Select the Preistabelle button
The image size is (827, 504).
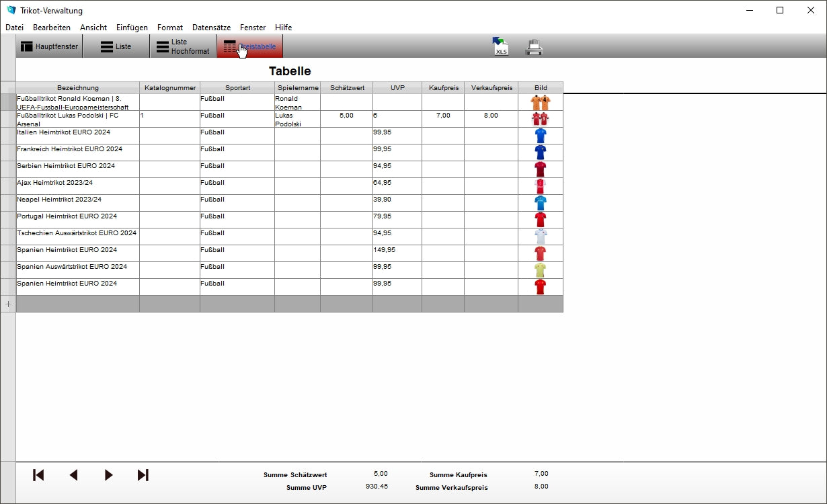click(x=249, y=47)
